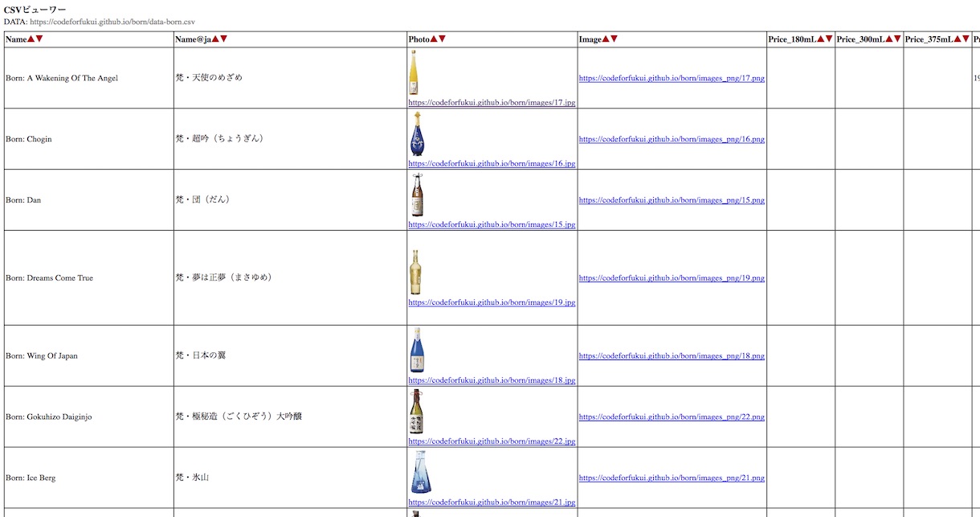The image size is (980, 517).
Task: Sort Image column descending
Action: tap(615, 39)
